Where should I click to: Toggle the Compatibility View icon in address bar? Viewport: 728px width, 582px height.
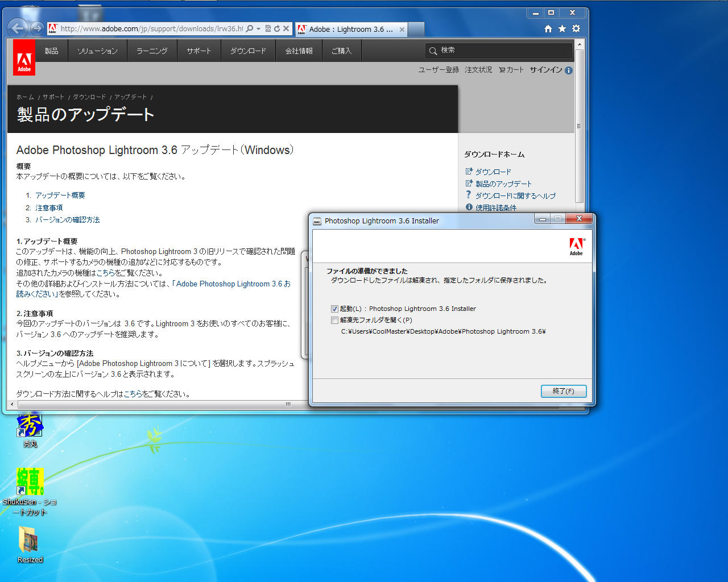pos(268,28)
